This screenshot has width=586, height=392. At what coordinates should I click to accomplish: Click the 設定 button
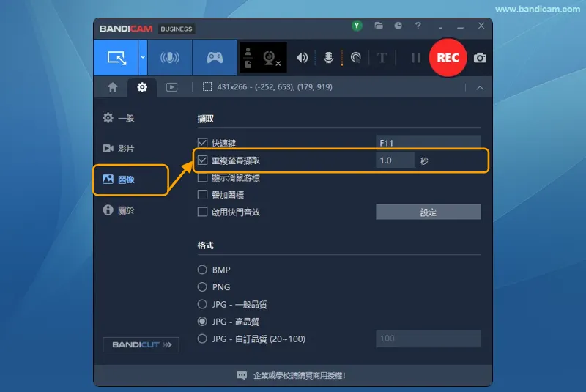(x=428, y=212)
